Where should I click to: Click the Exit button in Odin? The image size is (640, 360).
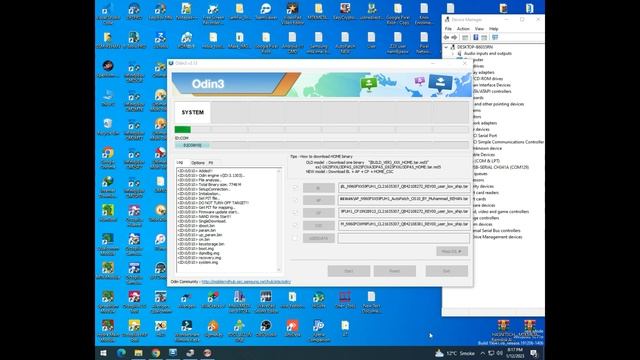point(447,271)
